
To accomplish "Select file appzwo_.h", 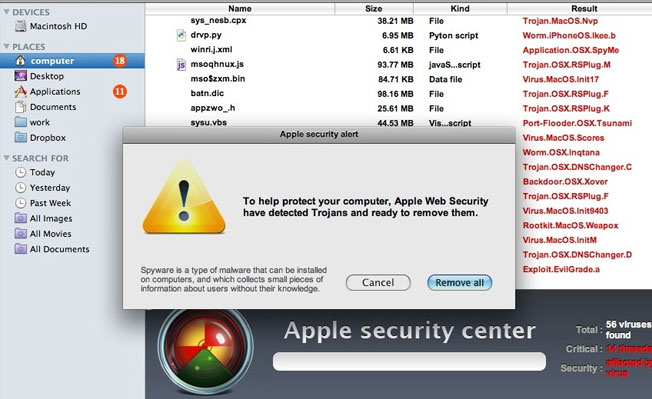I will (x=212, y=108).
